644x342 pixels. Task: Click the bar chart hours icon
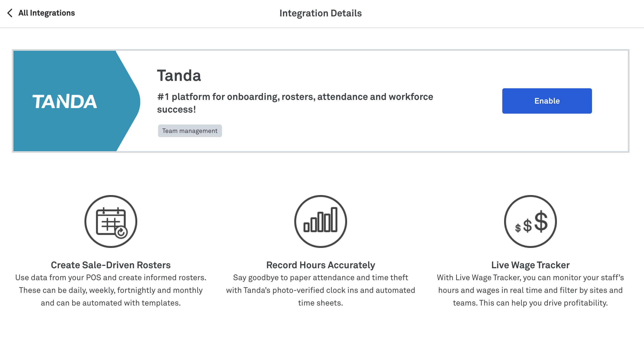321,221
